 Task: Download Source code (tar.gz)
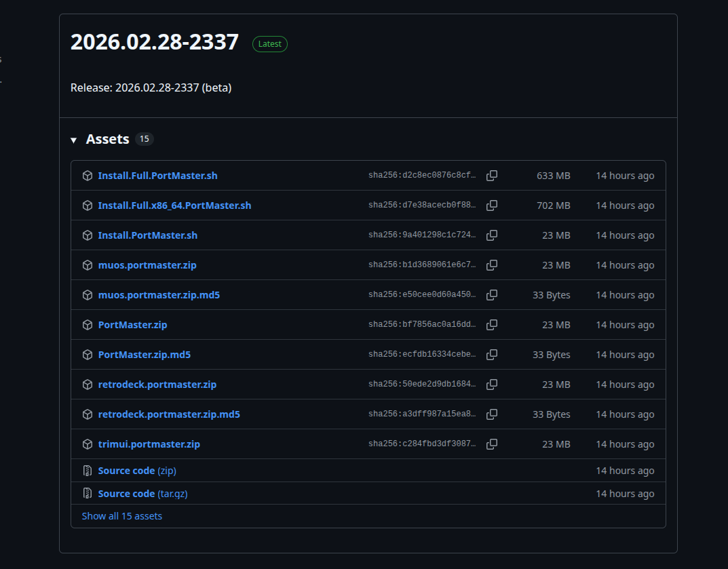point(142,494)
